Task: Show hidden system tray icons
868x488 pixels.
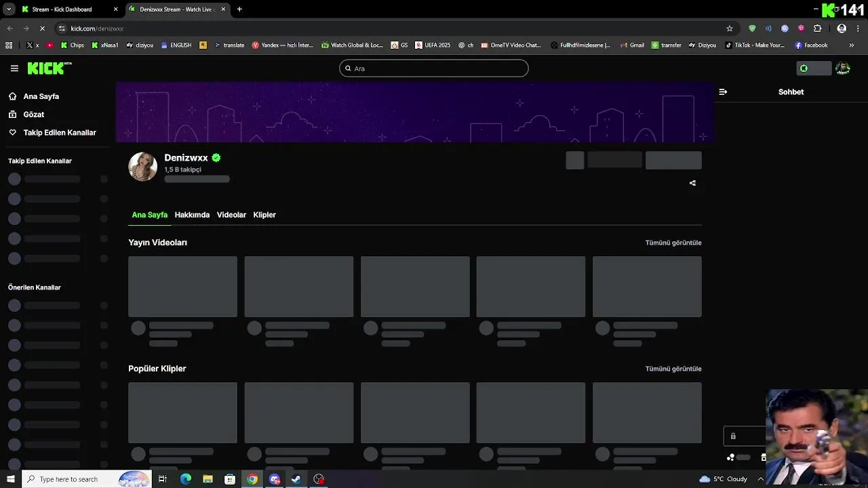Action: click(x=760, y=479)
